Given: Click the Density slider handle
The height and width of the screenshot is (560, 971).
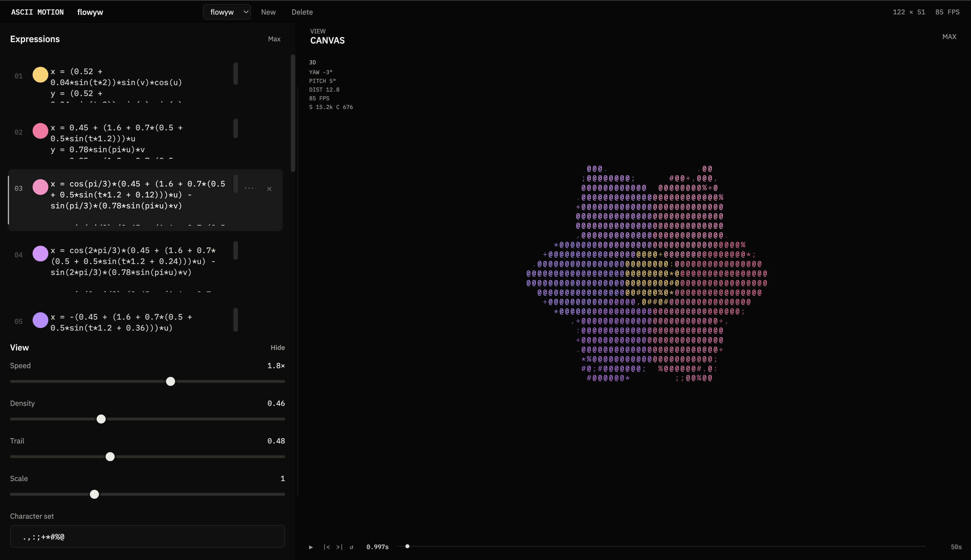Looking at the screenshot, I should click(101, 419).
